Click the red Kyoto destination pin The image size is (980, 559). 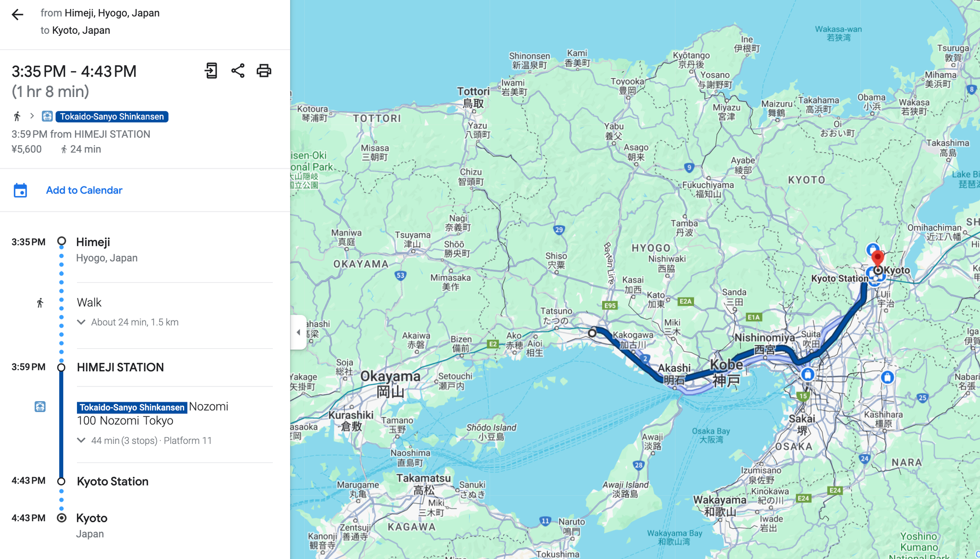(x=878, y=258)
